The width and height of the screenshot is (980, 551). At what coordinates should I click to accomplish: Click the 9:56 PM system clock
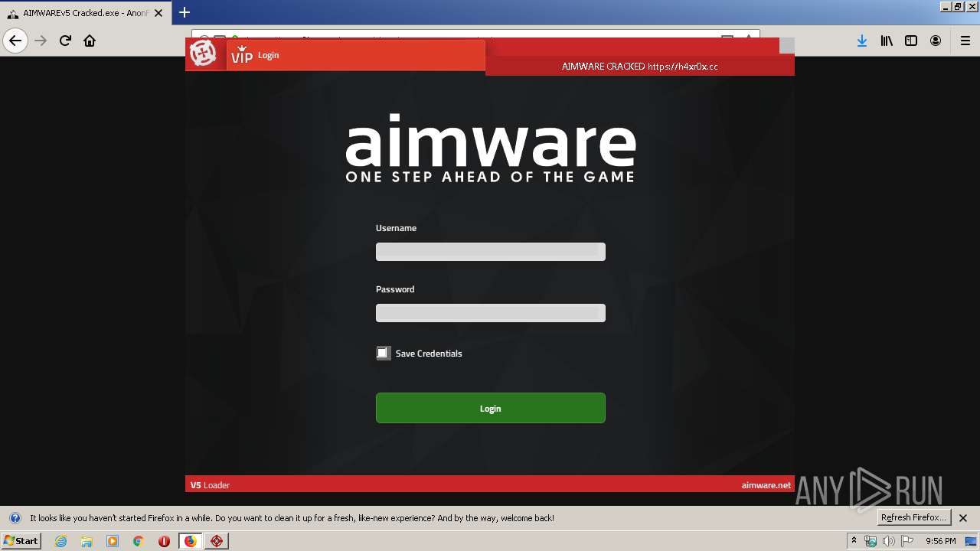coord(940,541)
